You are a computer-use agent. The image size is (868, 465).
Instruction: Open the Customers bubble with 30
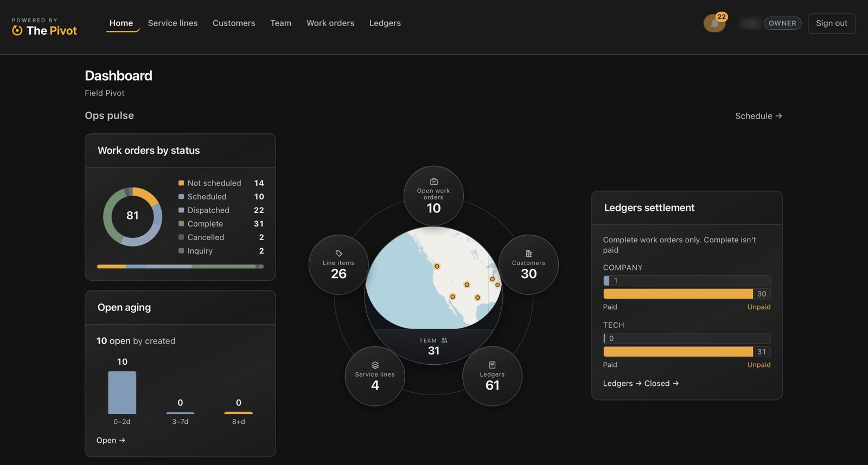[528, 264]
